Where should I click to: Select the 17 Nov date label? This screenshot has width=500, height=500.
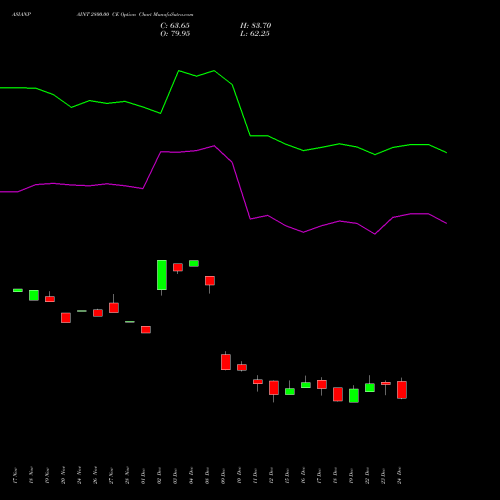(16, 476)
